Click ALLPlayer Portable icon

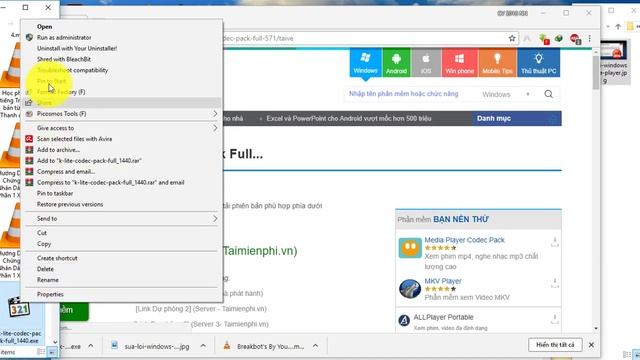coord(404,320)
